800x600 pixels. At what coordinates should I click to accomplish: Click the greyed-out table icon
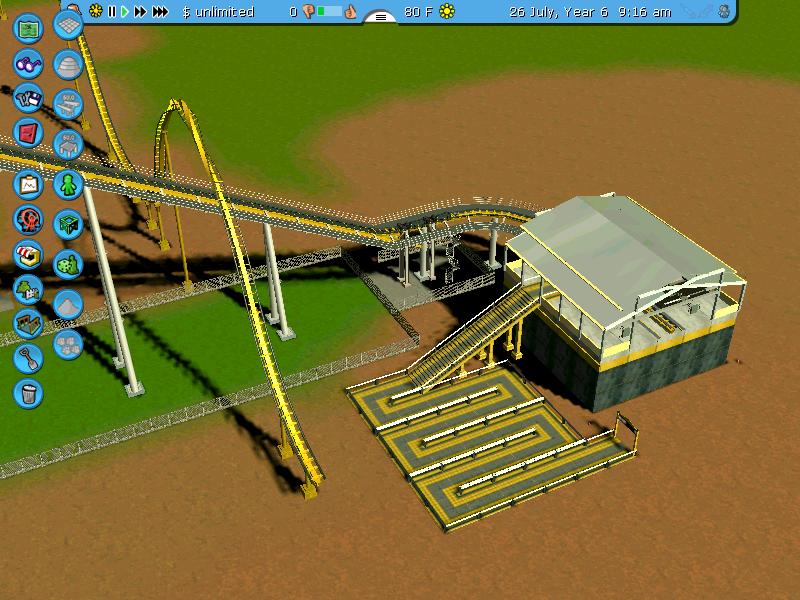(x=68, y=144)
